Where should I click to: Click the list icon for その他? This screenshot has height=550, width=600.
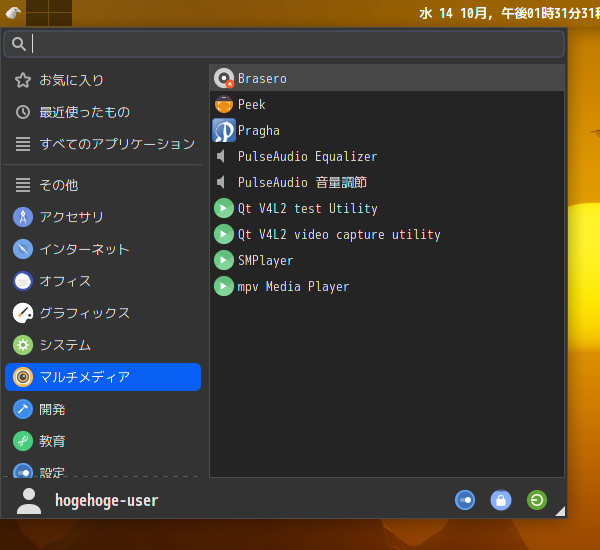coord(23,185)
